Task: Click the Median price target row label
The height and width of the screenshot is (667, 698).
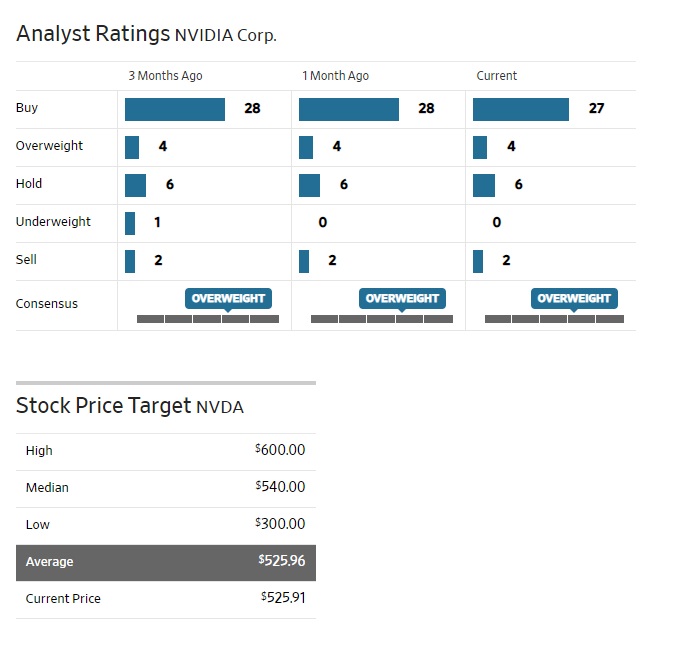Action: (47, 488)
